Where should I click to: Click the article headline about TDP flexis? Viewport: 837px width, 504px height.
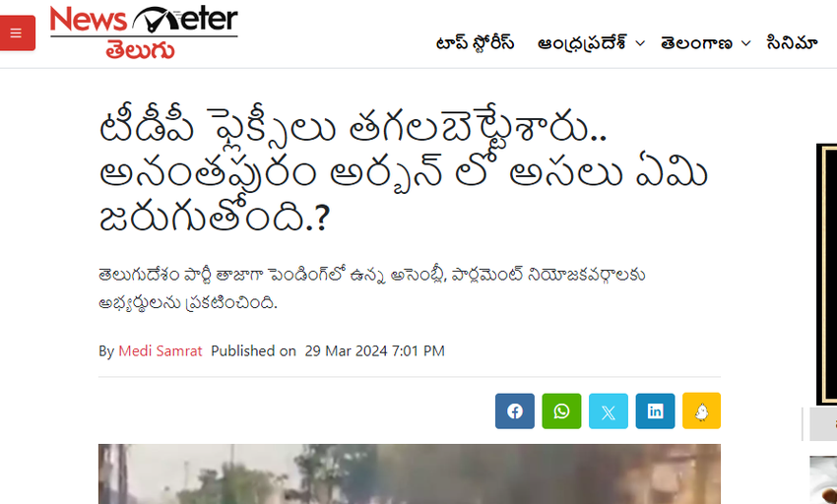click(x=404, y=171)
